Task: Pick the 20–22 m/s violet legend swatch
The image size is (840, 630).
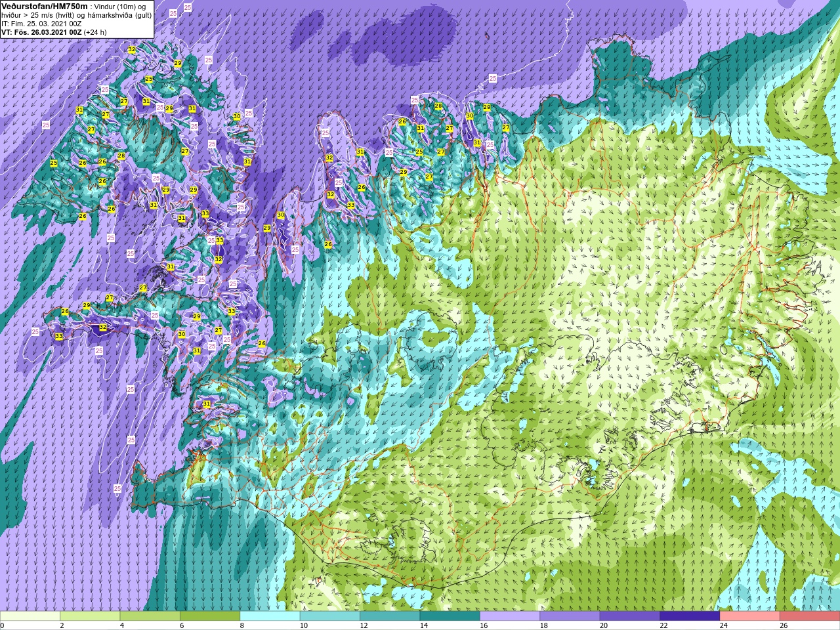Action: tap(630, 616)
